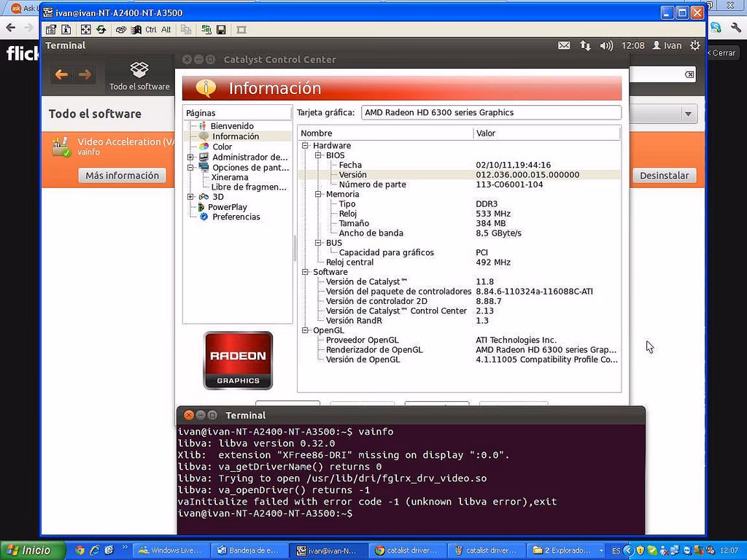Launch Internet Explorer from quick launch

pyautogui.click(x=94, y=551)
